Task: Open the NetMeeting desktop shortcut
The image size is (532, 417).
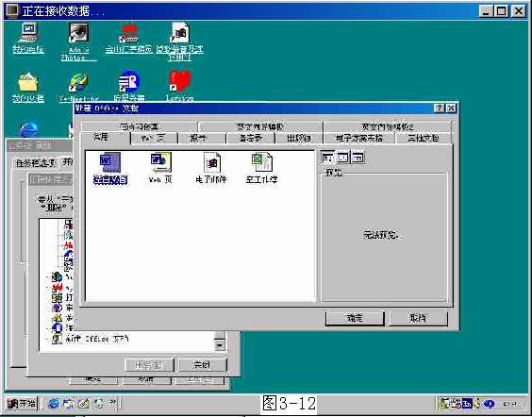Action: click(x=78, y=87)
